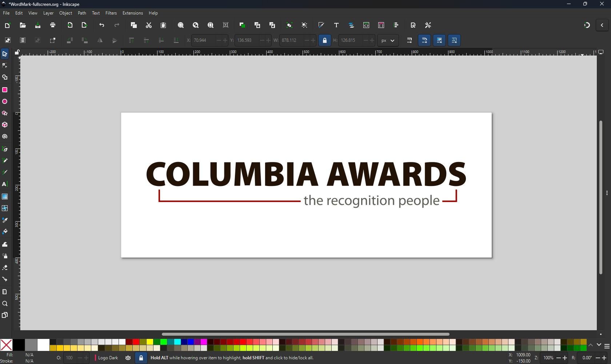Toggle guide lock at ruler corner
Screen dimensions: 611x364
(x=17, y=52)
